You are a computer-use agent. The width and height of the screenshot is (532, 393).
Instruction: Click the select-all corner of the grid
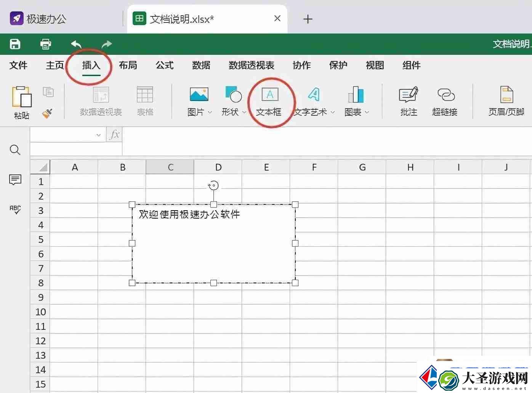(40, 167)
